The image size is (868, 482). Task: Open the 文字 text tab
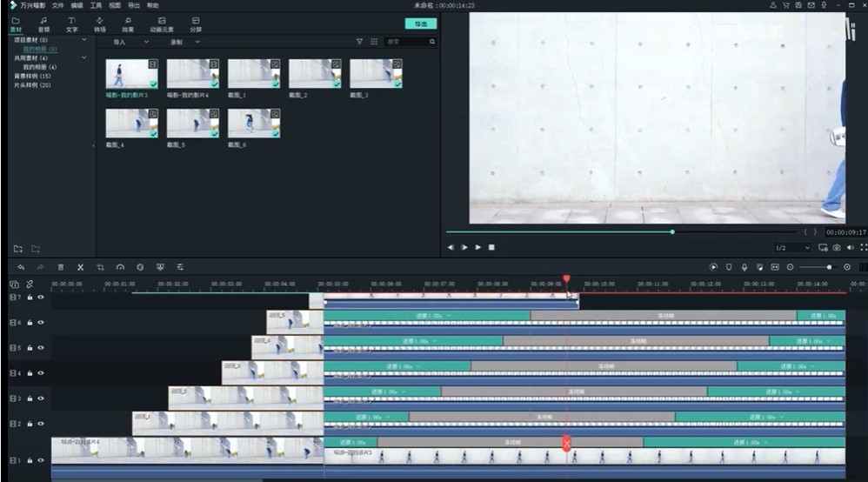72,24
